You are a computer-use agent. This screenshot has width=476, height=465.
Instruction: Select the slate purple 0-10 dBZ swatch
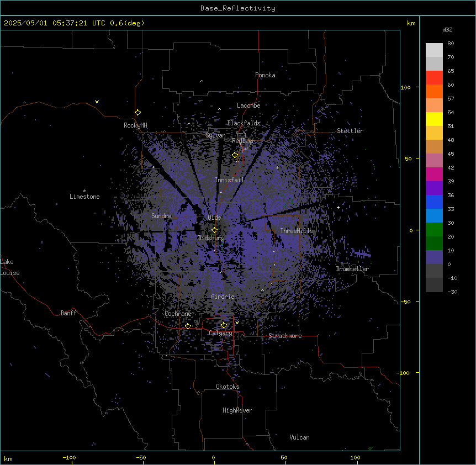coord(434,257)
